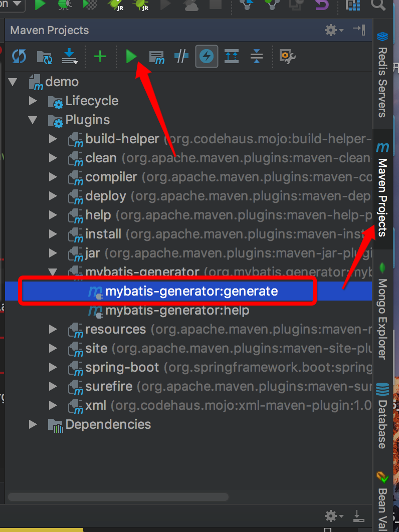Viewport: 399px width, 532px height.
Task: Open Execute Maven Goal dialog icon
Action: coord(157,57)
